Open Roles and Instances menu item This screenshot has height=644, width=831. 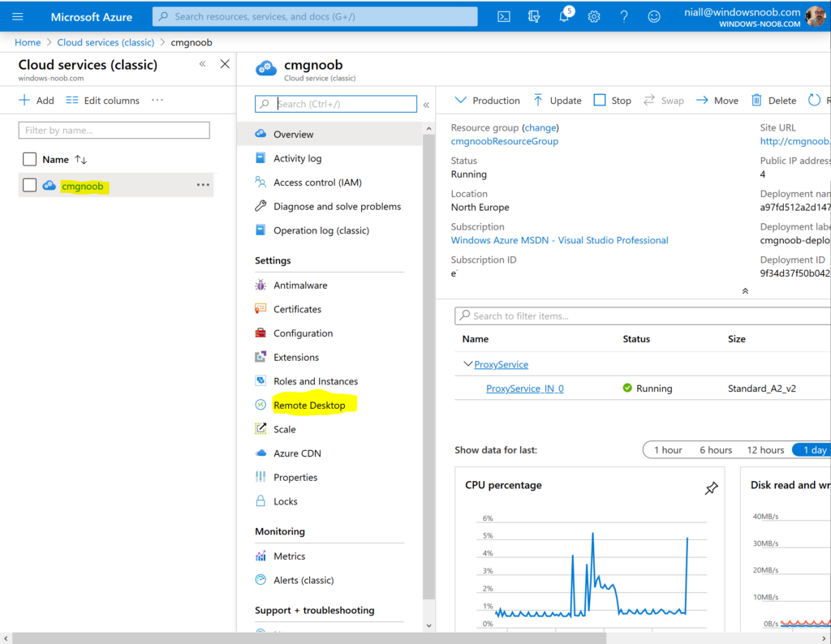pos(315,381)
